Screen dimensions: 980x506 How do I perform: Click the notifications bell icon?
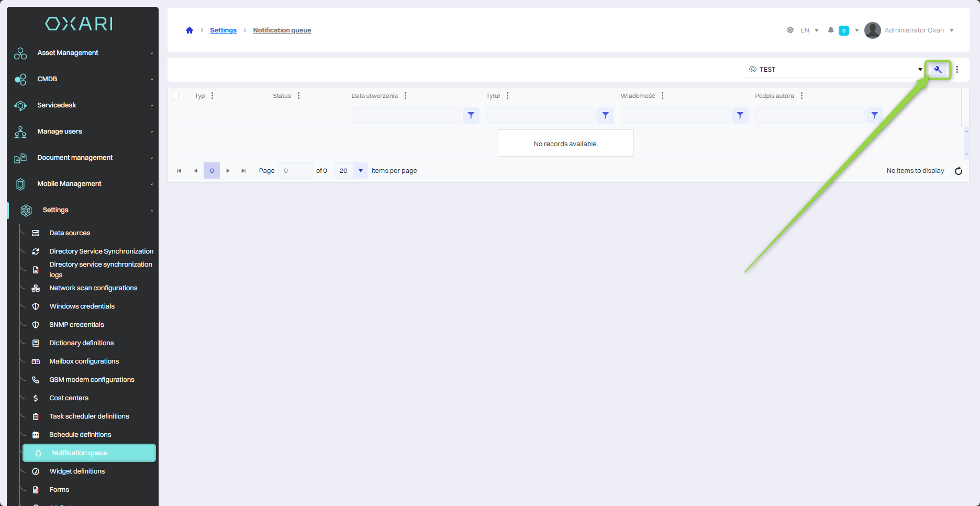coord(830,30)
